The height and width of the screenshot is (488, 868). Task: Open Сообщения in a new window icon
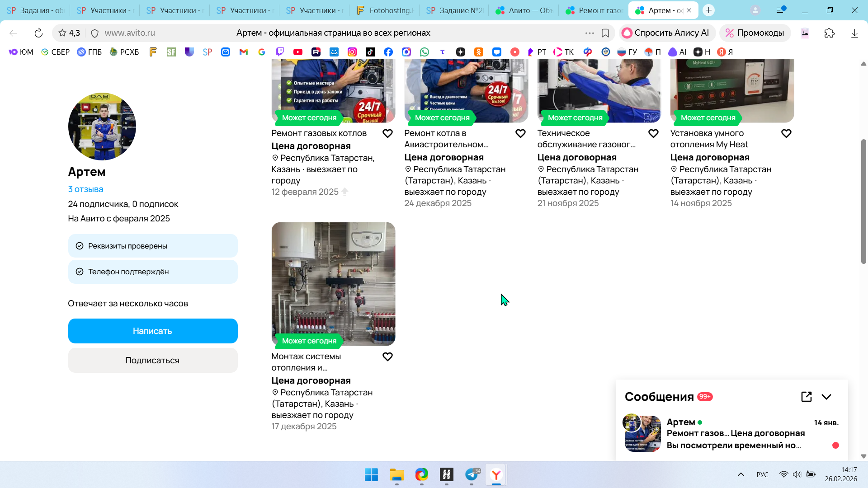tap(807, 397)
